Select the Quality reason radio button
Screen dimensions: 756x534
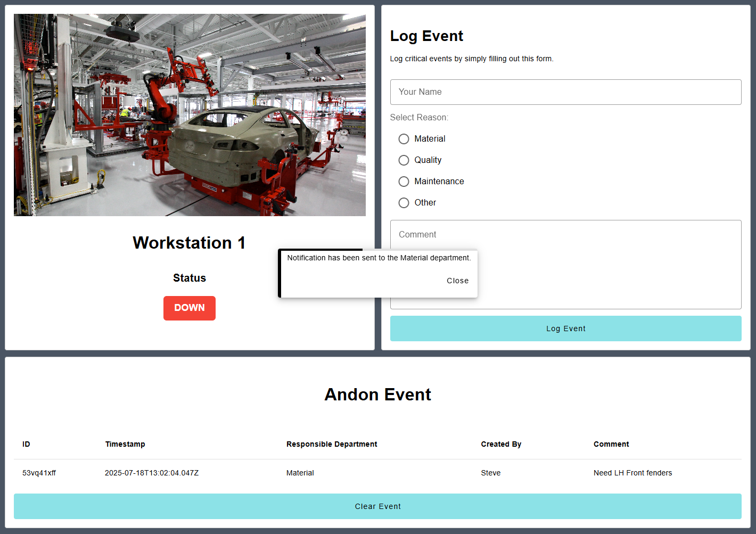(404, 160)
